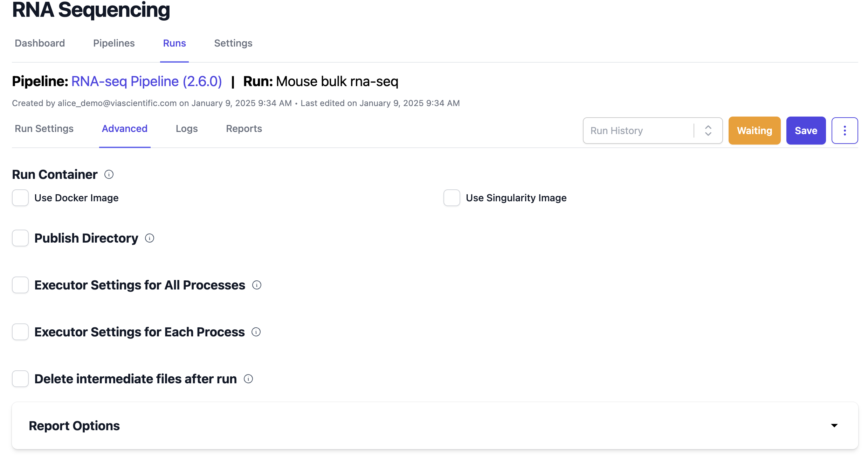Click the Run Container heading
This screenshot has width=868, height=461.
55,174
